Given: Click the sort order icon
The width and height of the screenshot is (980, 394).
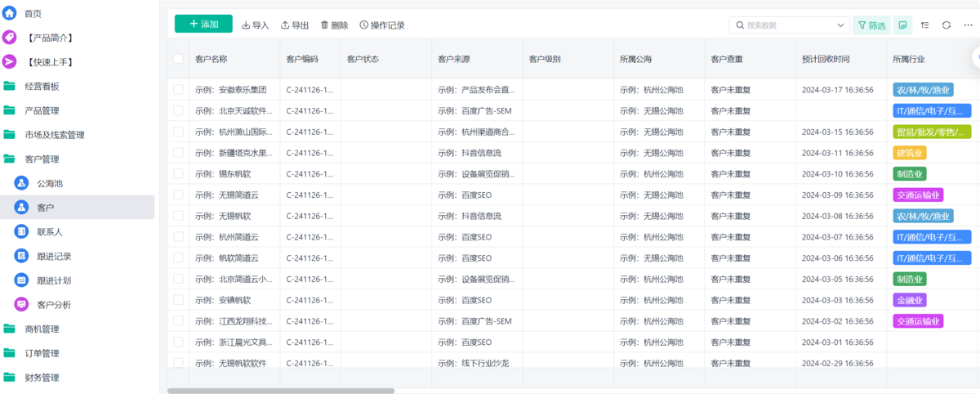Looking at the screenshot, I should (924, 25).
